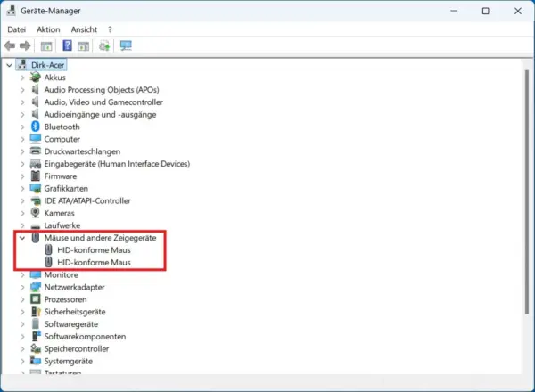Click the IDE ATA/ATAPI-Controller icon
This screenshot has width=535, height=392.
click(36, 200)
